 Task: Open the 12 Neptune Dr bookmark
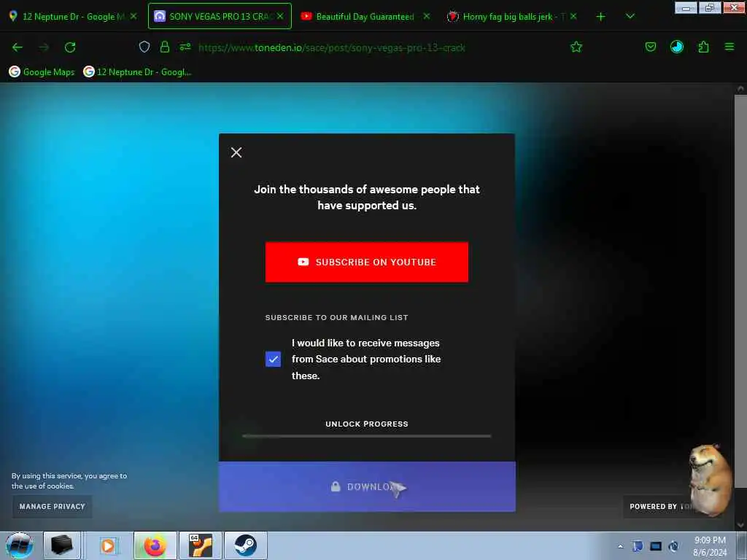137,72
